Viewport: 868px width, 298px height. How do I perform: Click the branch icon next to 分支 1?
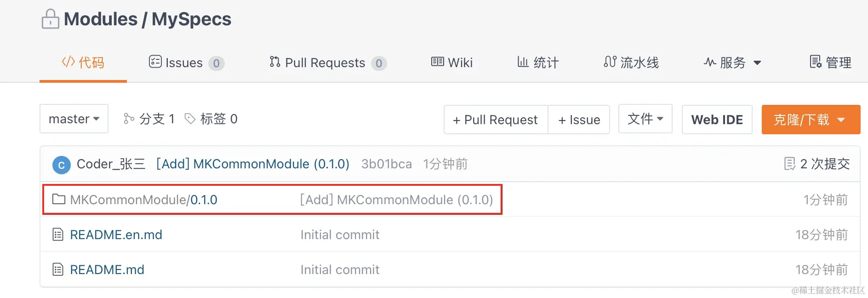129,119
